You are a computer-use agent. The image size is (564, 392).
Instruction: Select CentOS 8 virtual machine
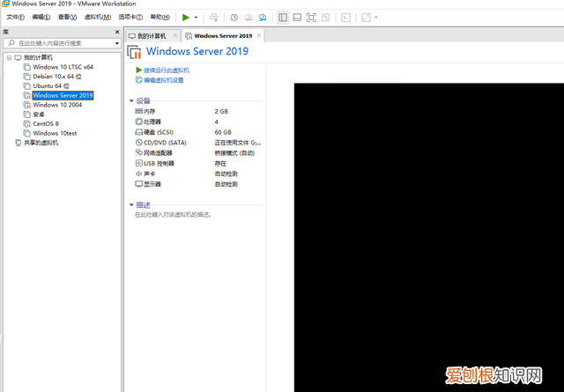tap(46, 123)
